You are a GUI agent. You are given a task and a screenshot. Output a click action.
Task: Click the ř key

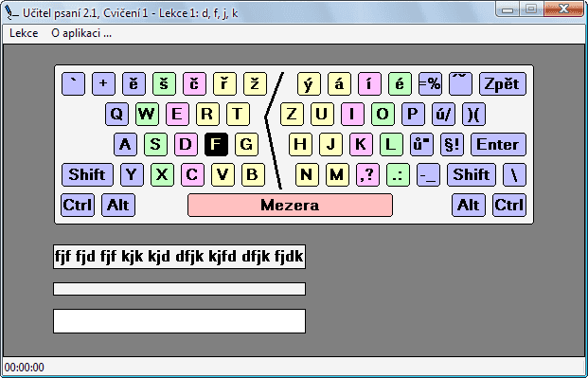click(224, 83)
